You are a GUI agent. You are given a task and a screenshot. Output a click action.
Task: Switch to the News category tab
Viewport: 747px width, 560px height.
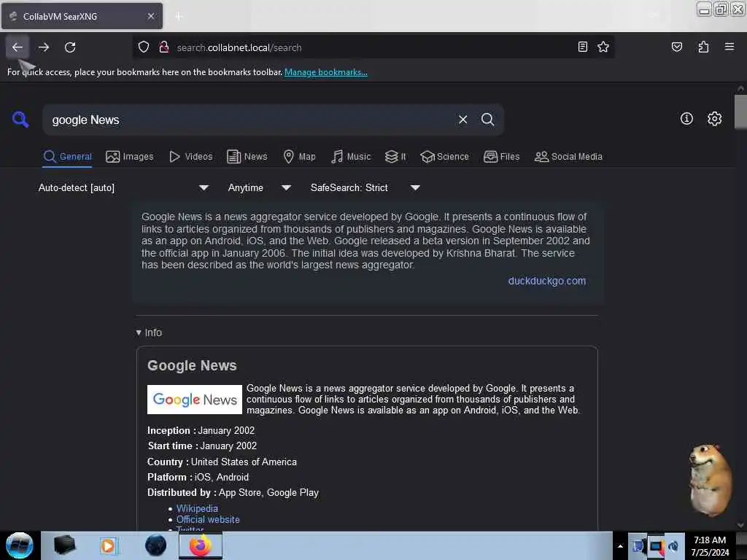point(247,157)
